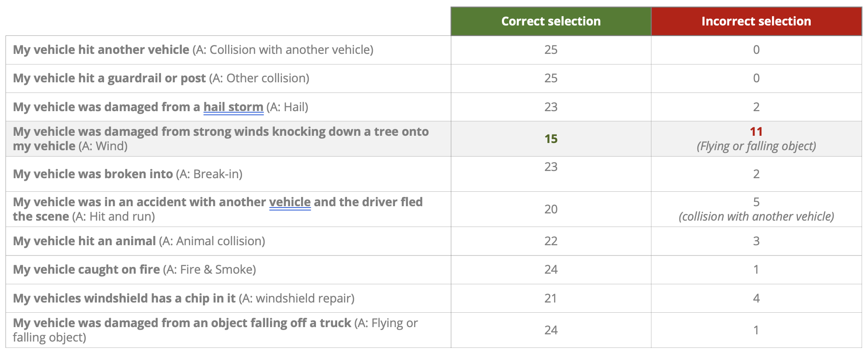Click '(collision with another vehicle)' italic note
This screenshot has width=868, height=353.
[756, 217]
